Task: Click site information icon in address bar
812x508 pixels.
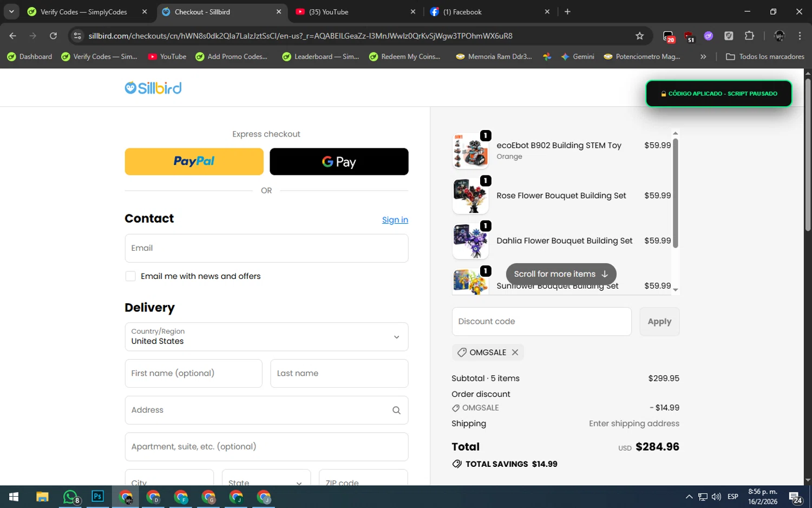Action: pos(77,36)
